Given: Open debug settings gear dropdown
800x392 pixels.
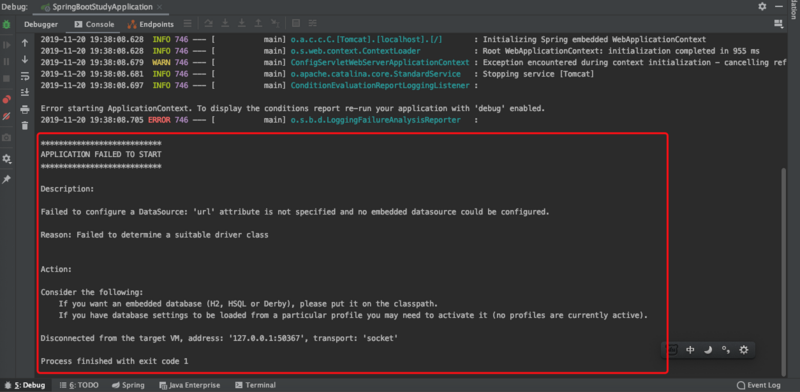Looking at the screenshot, I should click(x=7, y=159).
